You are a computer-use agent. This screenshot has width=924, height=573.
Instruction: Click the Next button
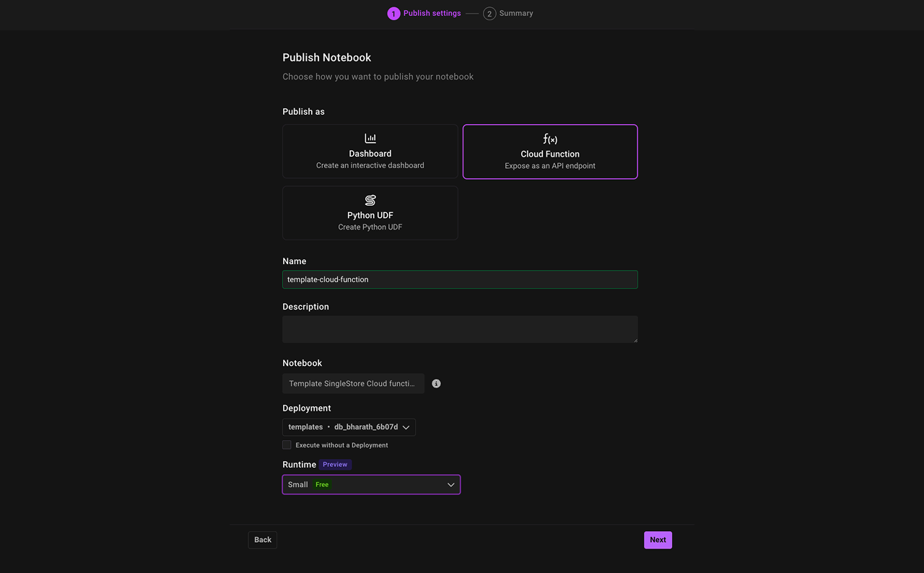657,539
